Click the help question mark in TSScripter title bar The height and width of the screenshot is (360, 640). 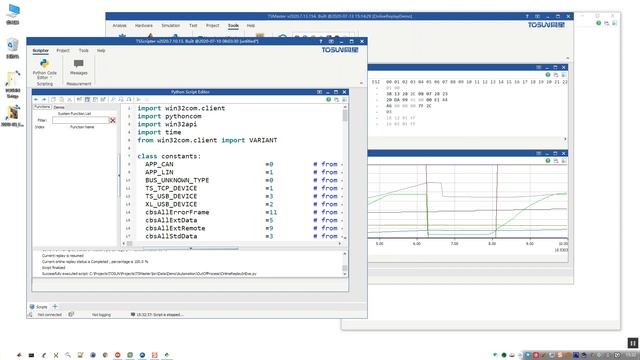click(x=320, y=41)
